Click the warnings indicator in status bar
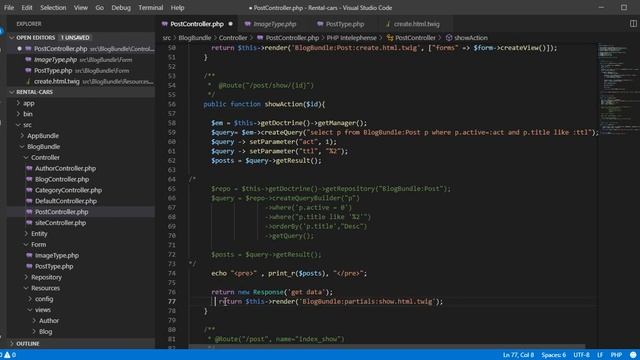Viewport: 640px width, 360px height. [x=9, y=355]
